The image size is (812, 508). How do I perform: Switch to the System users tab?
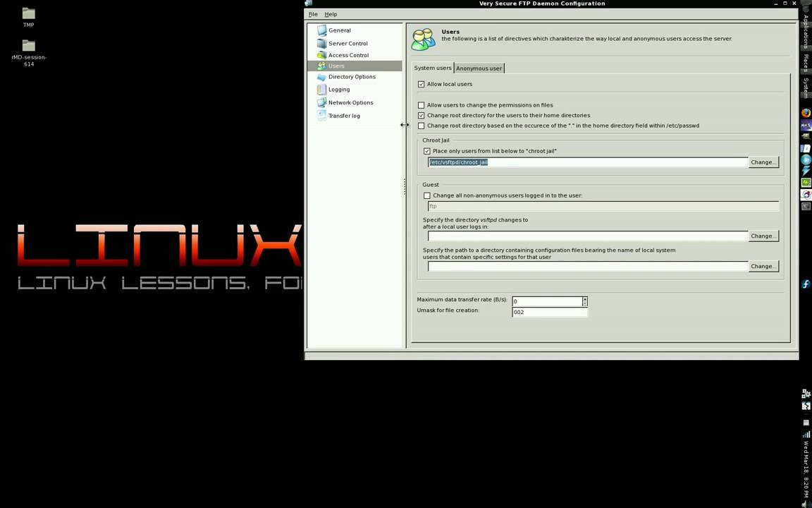coord(432,68)
